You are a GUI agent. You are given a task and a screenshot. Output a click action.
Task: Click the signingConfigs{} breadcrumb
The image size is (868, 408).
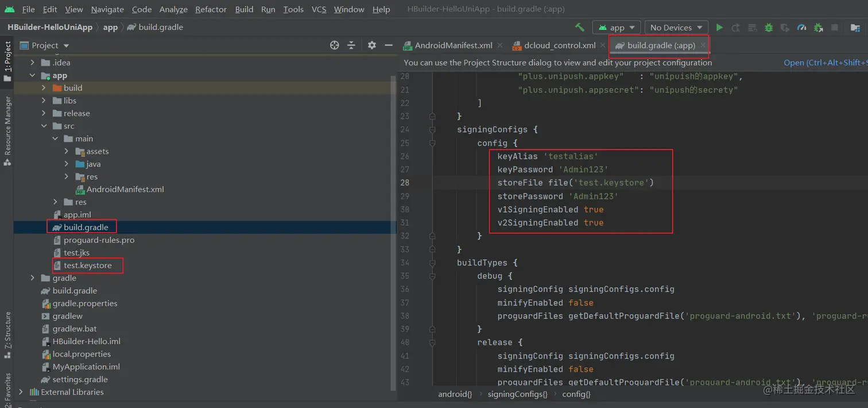(x=517, y=394)
